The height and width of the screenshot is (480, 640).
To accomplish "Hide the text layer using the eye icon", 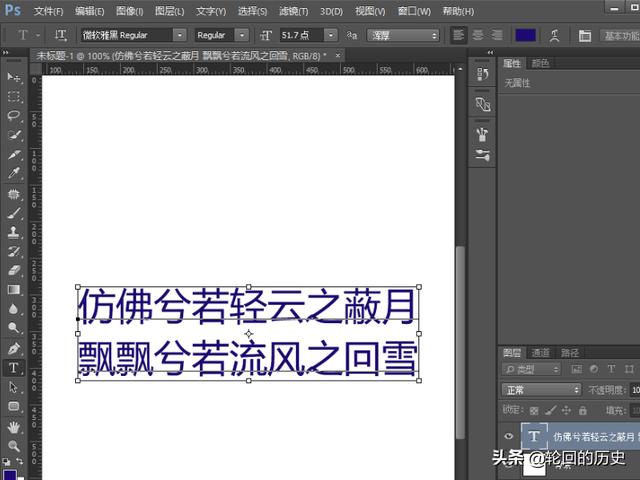I will [509, 437].
